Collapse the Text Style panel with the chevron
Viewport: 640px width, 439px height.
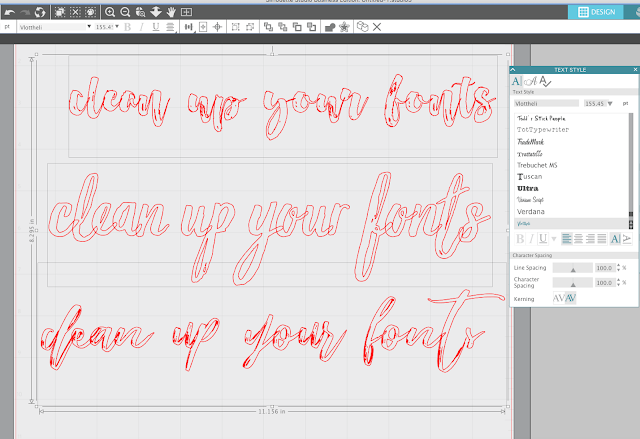(513, 70)
